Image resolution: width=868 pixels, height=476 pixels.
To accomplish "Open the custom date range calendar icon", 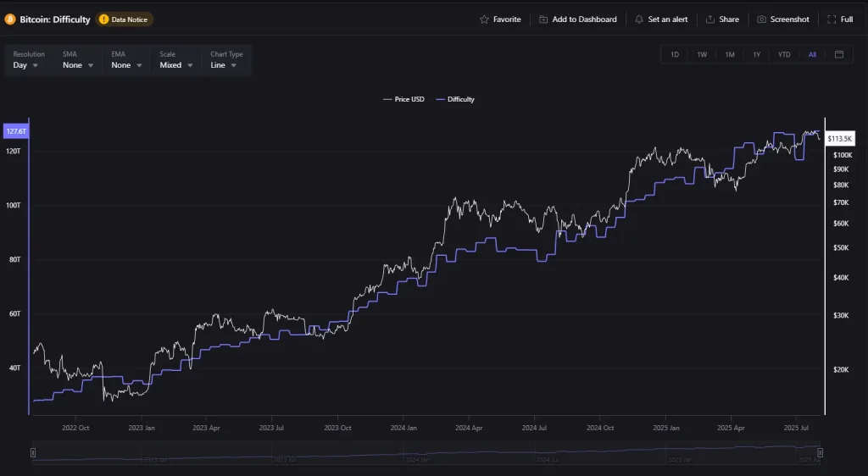I will click(x=839, y=54).
